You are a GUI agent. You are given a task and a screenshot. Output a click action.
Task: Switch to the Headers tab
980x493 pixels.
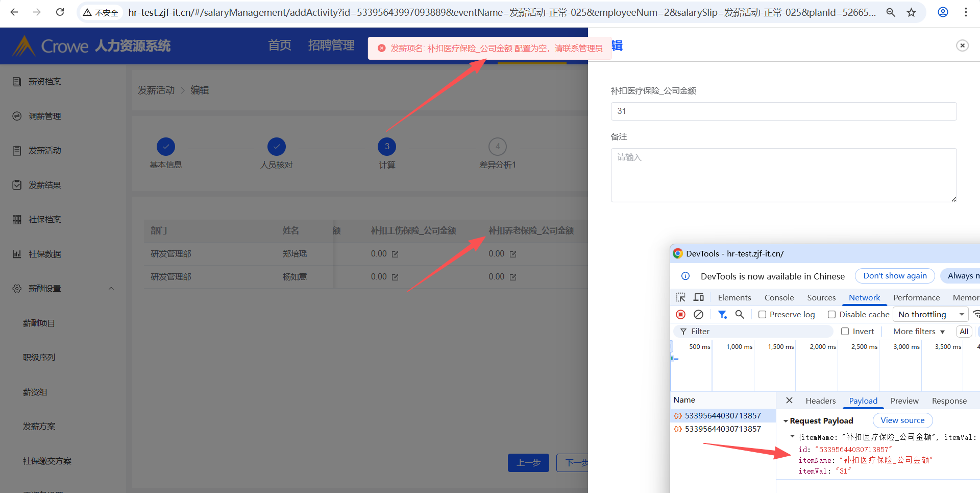point(820,401)
